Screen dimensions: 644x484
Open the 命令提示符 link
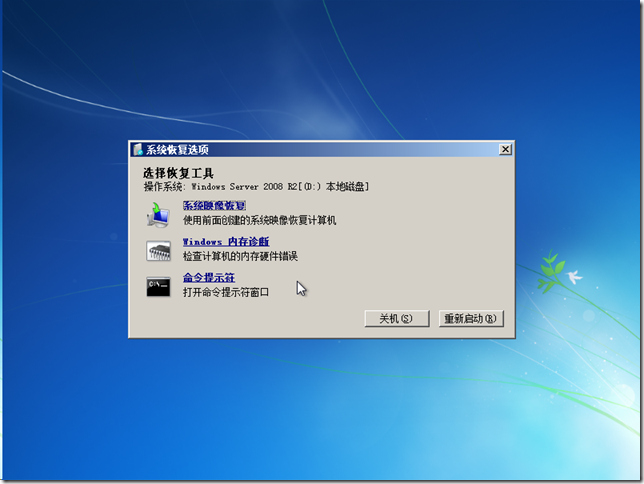[x=209, y=278]
